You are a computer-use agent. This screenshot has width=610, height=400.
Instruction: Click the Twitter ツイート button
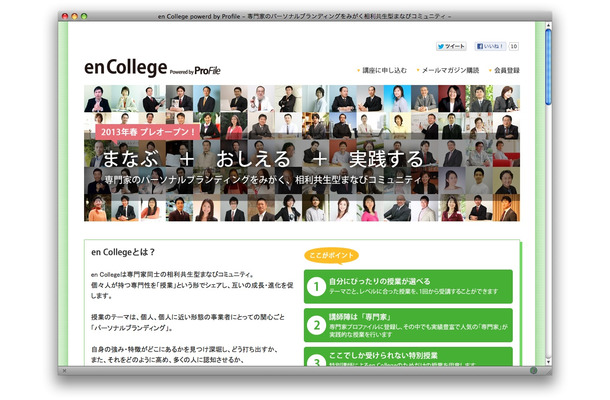(451, 46)
